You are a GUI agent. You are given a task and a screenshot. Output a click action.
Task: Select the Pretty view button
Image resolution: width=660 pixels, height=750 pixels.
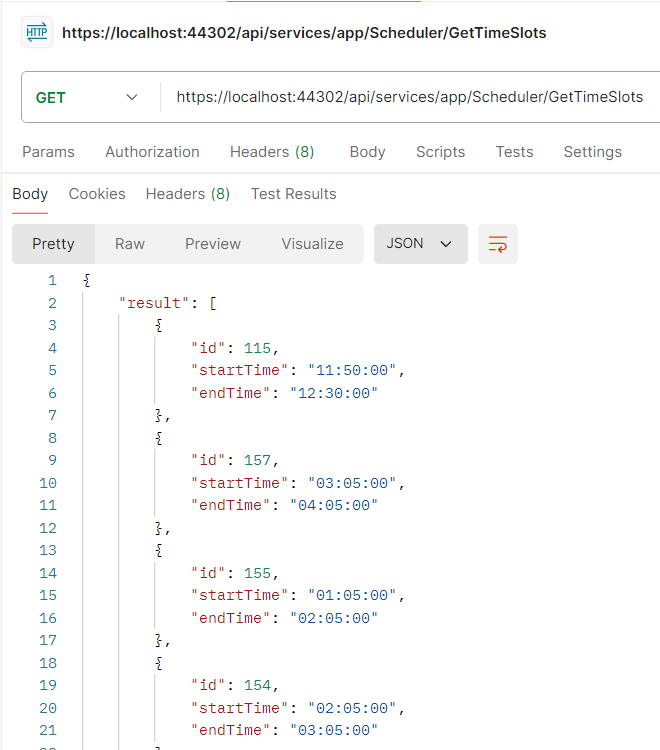click(53, 244)
